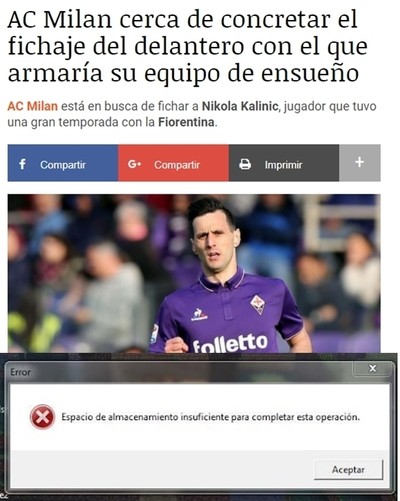Click the printer icon

tap(245, 164)
